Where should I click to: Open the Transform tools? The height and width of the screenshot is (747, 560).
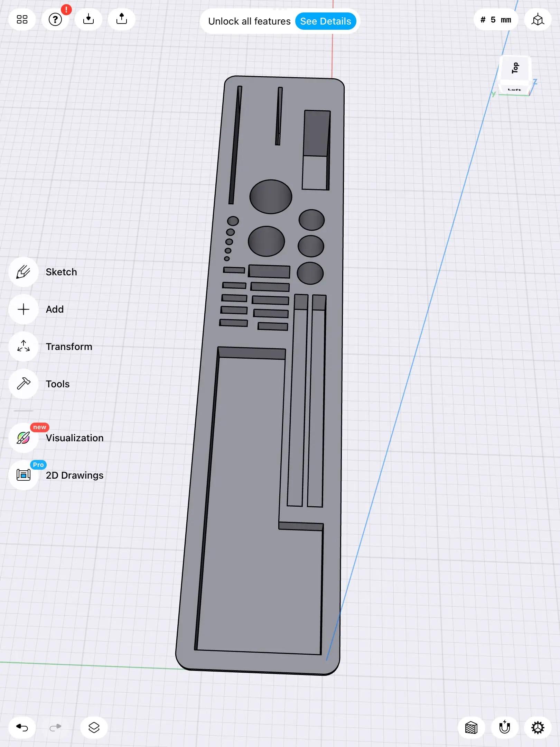[x=24, y=347]
